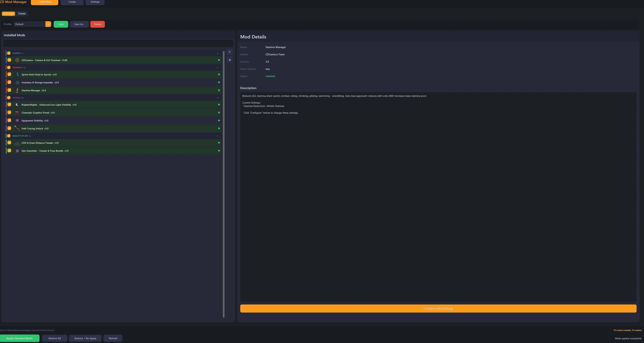Click the Stamina Manager lightning icon

click(x=17, y=90)
